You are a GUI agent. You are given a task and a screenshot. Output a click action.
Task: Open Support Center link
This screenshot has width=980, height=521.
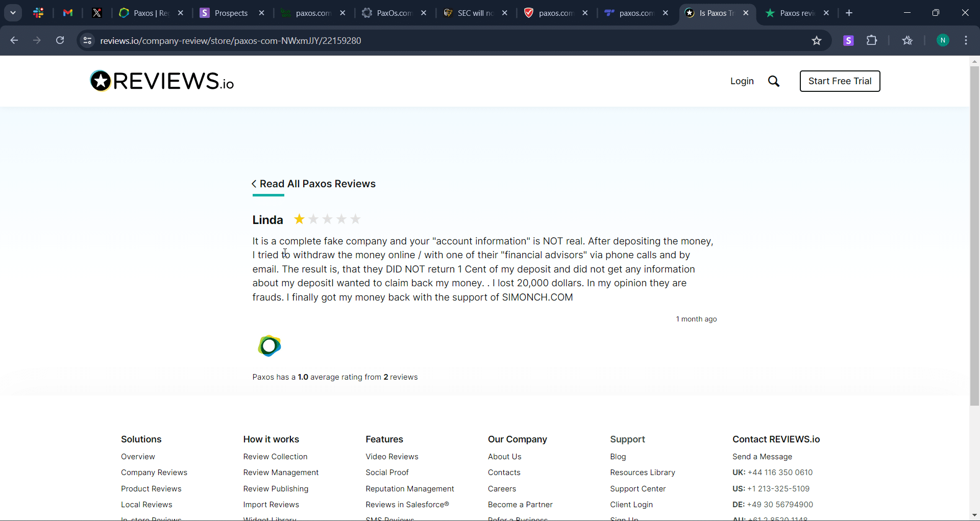pyautogui.click(x=638, y=489)
